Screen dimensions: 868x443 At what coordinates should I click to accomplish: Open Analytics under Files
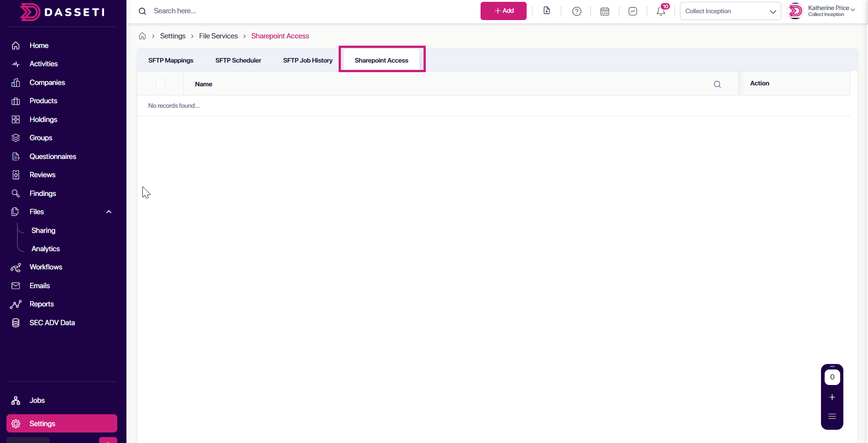point(46,249)
